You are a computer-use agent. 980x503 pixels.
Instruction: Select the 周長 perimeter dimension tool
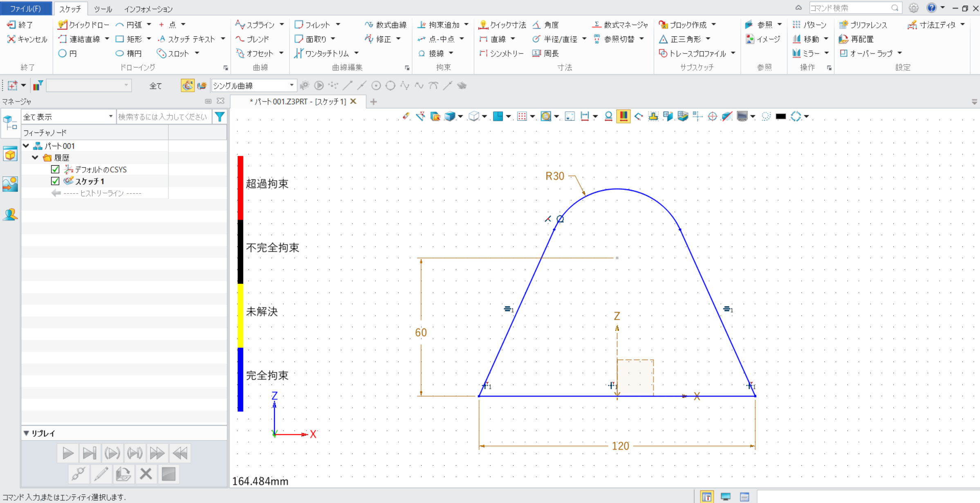[546, 53]
